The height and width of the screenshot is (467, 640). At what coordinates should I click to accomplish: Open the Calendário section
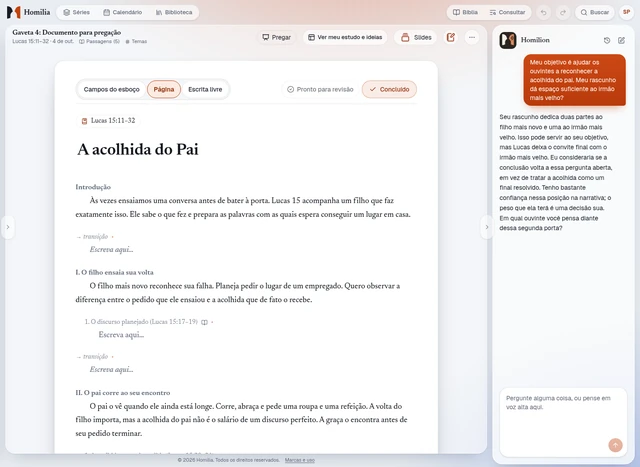point(122,12)
